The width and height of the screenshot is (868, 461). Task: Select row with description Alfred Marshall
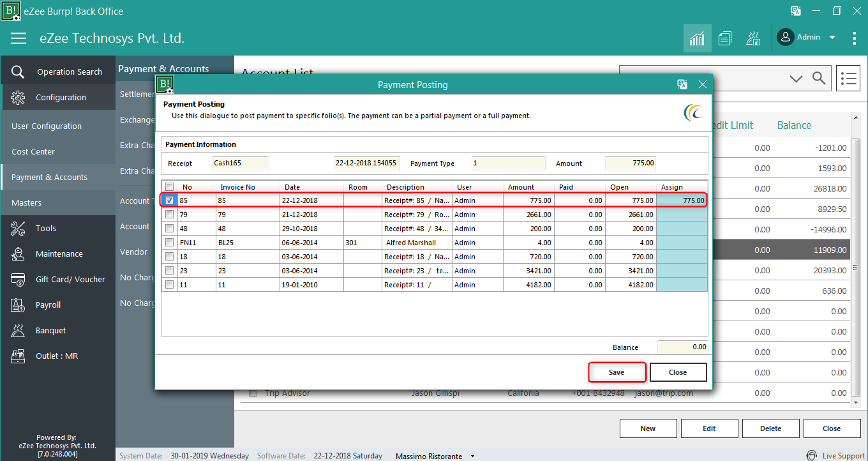(434, 243)
